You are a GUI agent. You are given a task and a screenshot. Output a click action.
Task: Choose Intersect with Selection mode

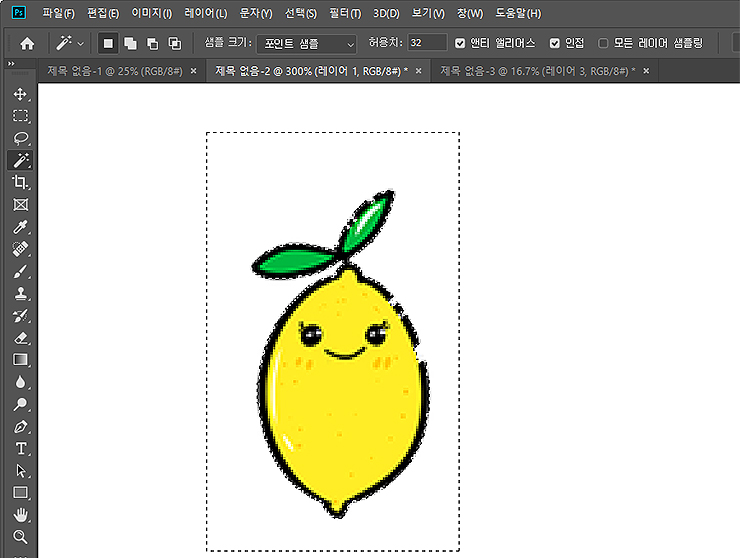175,43
